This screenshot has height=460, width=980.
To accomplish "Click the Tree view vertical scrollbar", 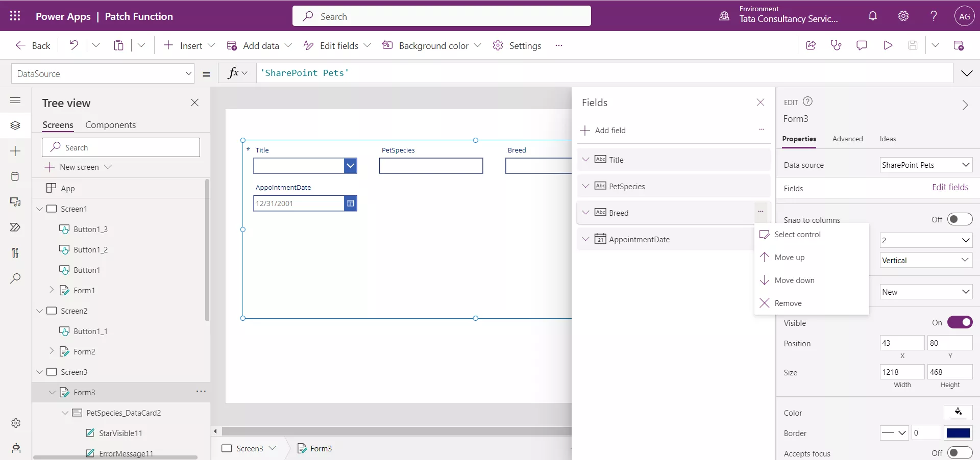I will [207, 250].
